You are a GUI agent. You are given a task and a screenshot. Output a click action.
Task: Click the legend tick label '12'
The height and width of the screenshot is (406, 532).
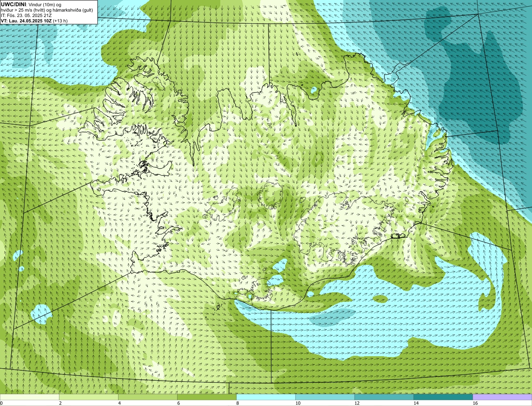(357, 403)
